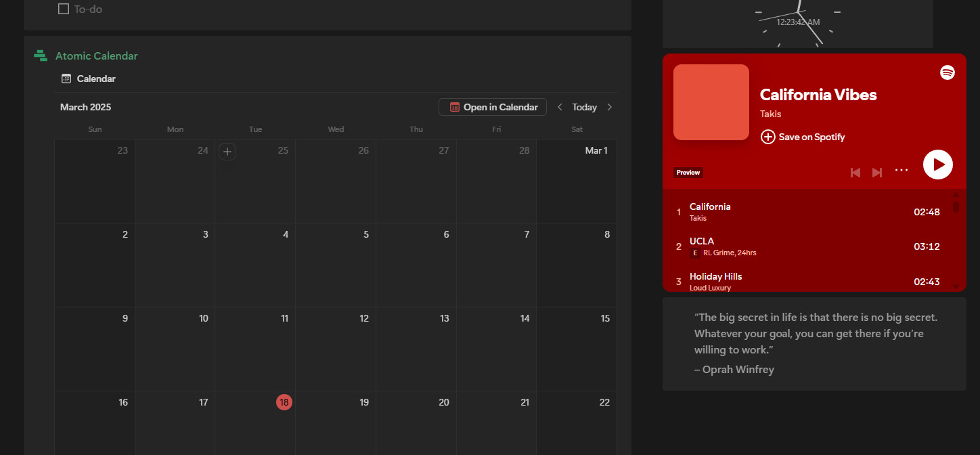The width and height of the screenshot is (980, 455).
Task: Select today's date 18 highlighted in red
Action: (284, 402)
